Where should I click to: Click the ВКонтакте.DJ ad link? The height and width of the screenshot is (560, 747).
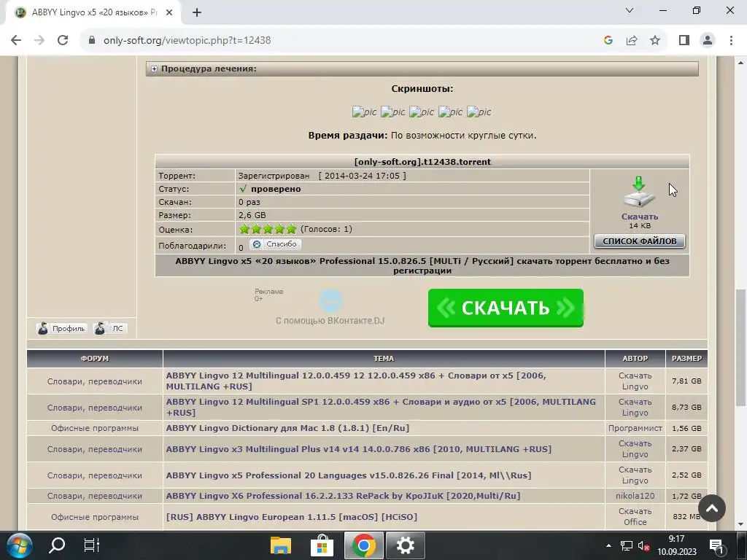tap(330, 321)
